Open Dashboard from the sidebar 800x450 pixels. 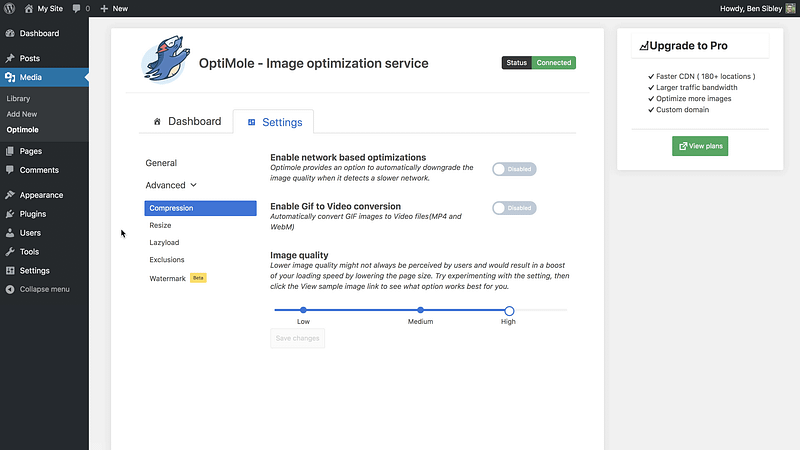click(39, 33)
